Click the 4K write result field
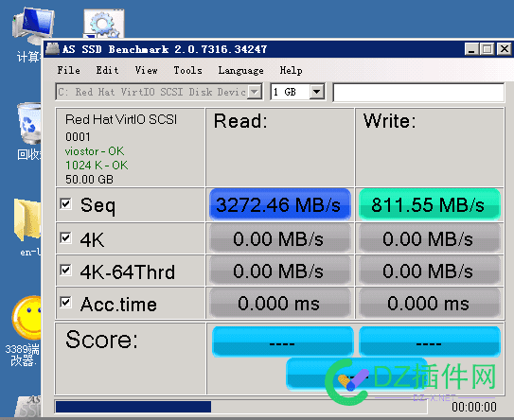514x420 pixels. 430,238
